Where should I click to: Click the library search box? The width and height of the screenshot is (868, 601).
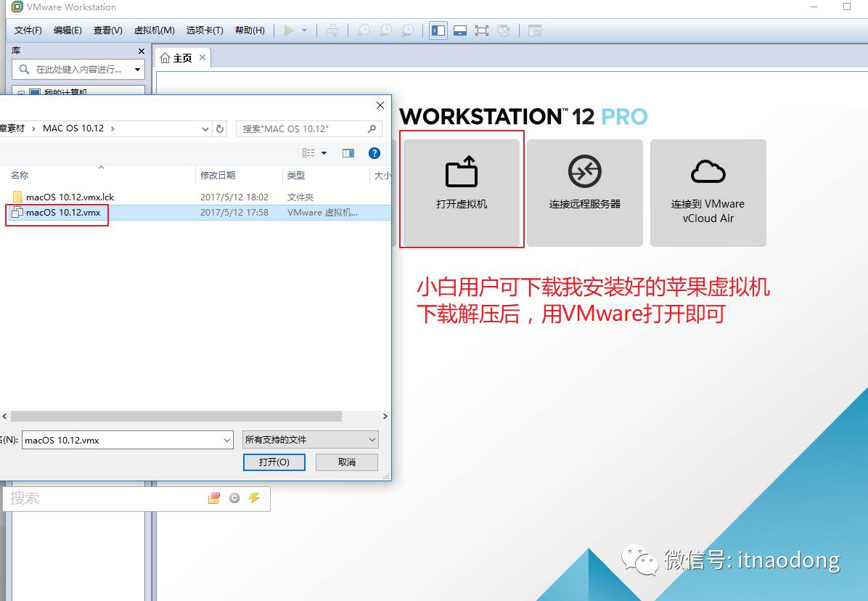click(78, 69)
